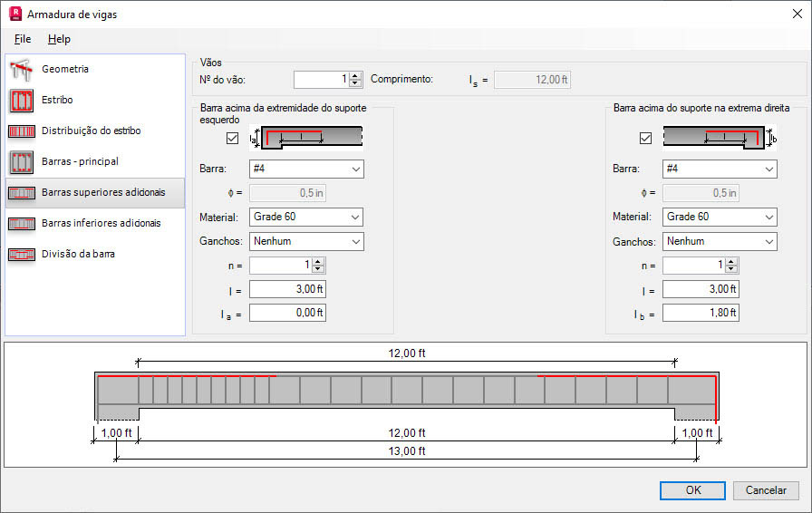Uncheck the left support bar checkbox

pyautogui.click(x=232, y=138)
